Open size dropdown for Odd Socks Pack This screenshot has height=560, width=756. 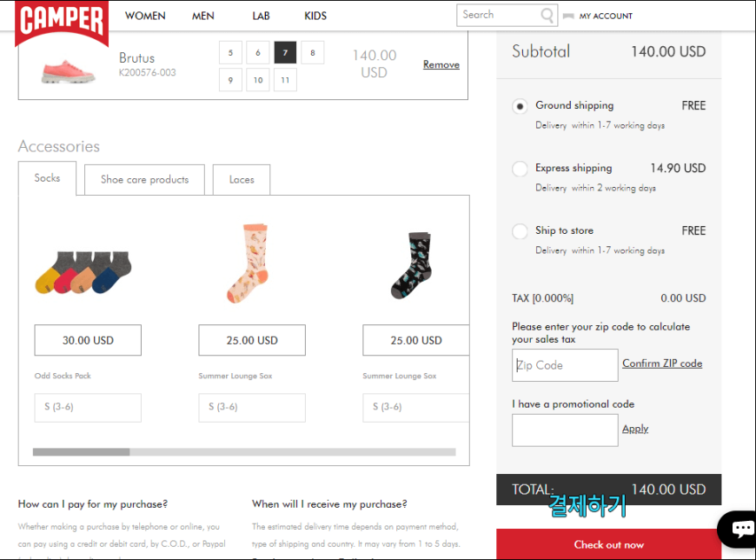click(88, 408)
